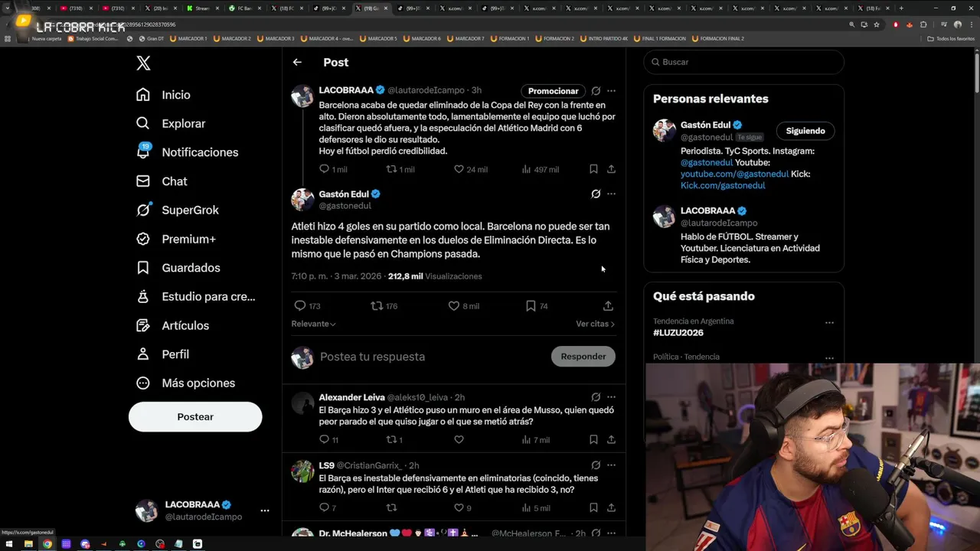Toggle Siguiendo for Gastón Edul
The image size is (980, 551).
[x=805, y=131]
